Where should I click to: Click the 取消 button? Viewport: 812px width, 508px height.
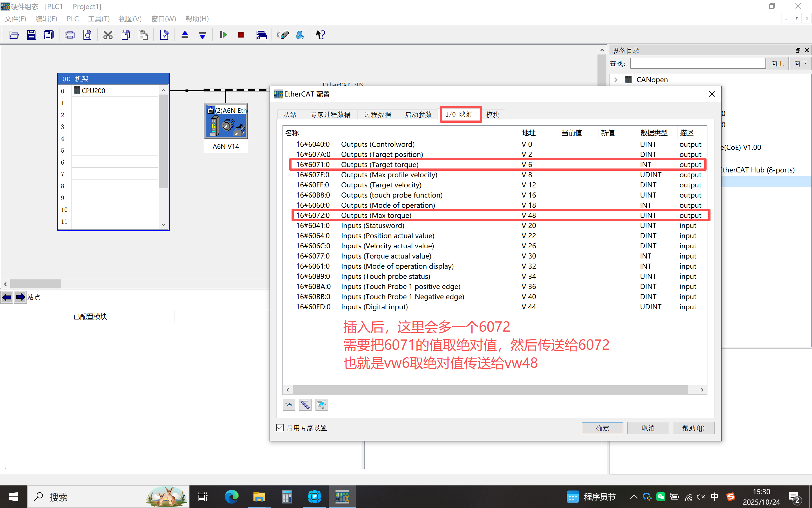coord(648,428)
